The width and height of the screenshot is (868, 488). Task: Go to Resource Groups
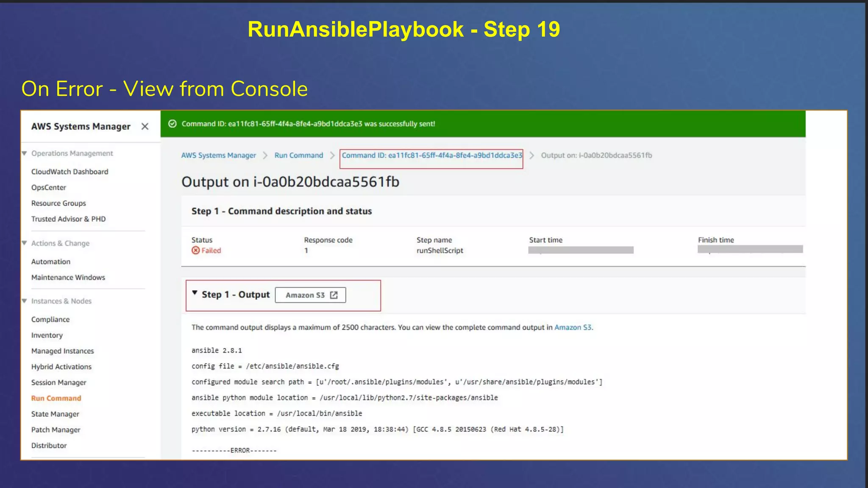(58, 203)
